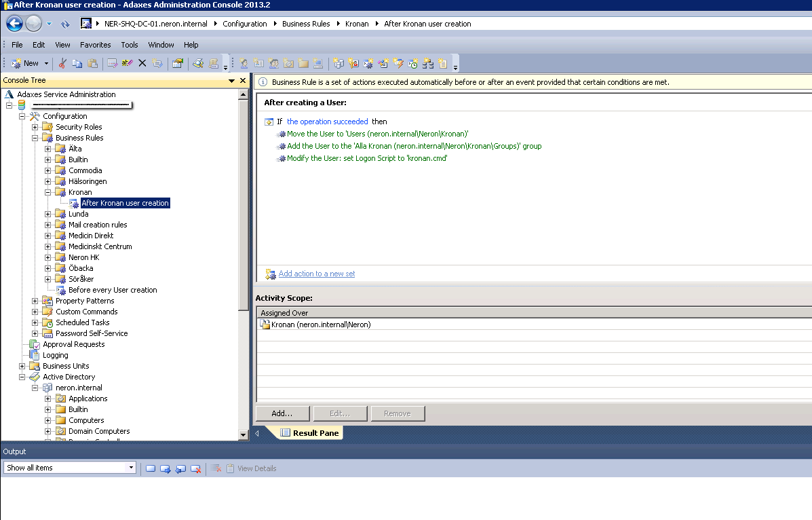Select 'Logging' in the console tree
The width and height of the screenshot is (812, 520).
point(56,356)
